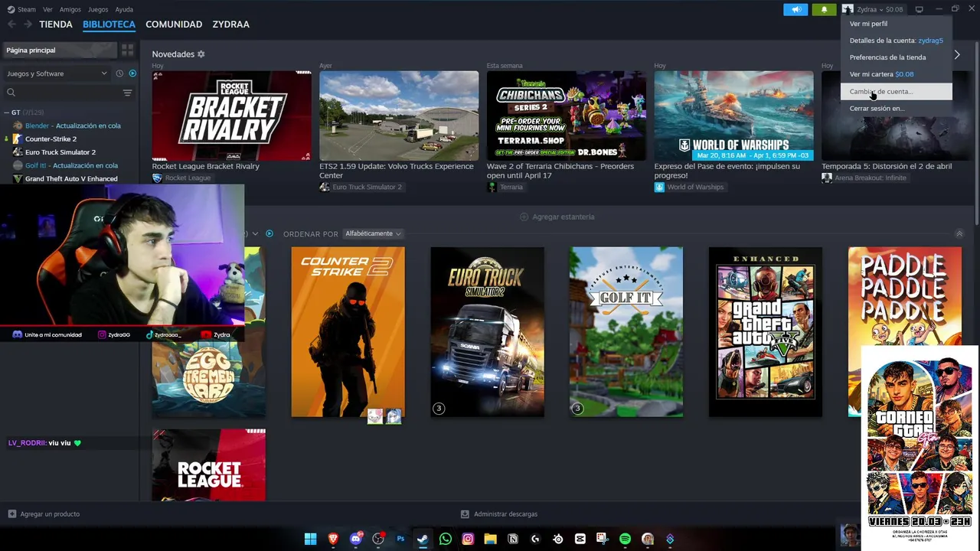Click the Counter-Strike 2 list icon
Screen dimensions: 980x551
pyautogui.click(x=18, y=139)
